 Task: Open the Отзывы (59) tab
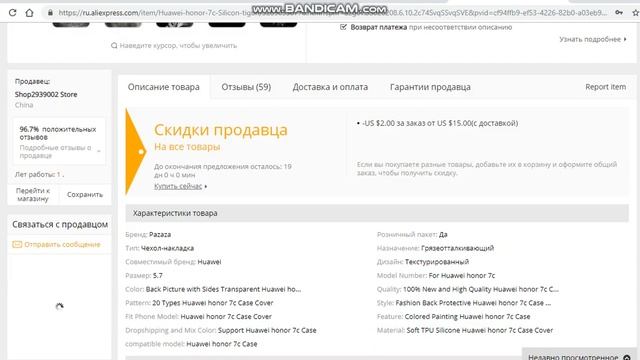246,87
